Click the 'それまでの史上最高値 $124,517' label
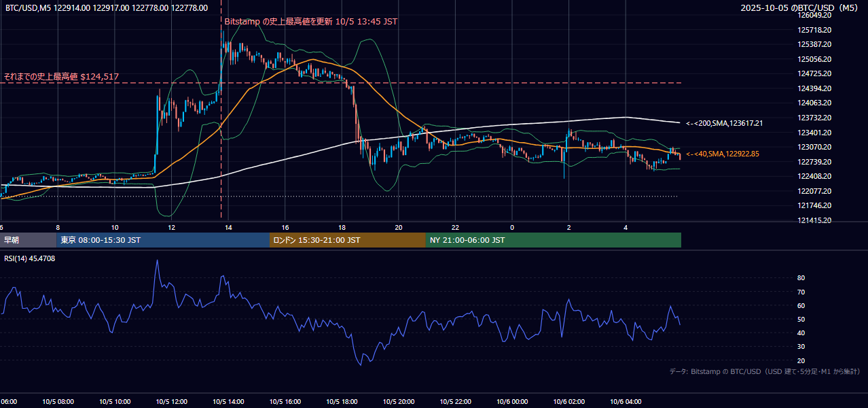The height and width of the screenshot is (408, 868). pyautogui.click(x=61, y=77)
